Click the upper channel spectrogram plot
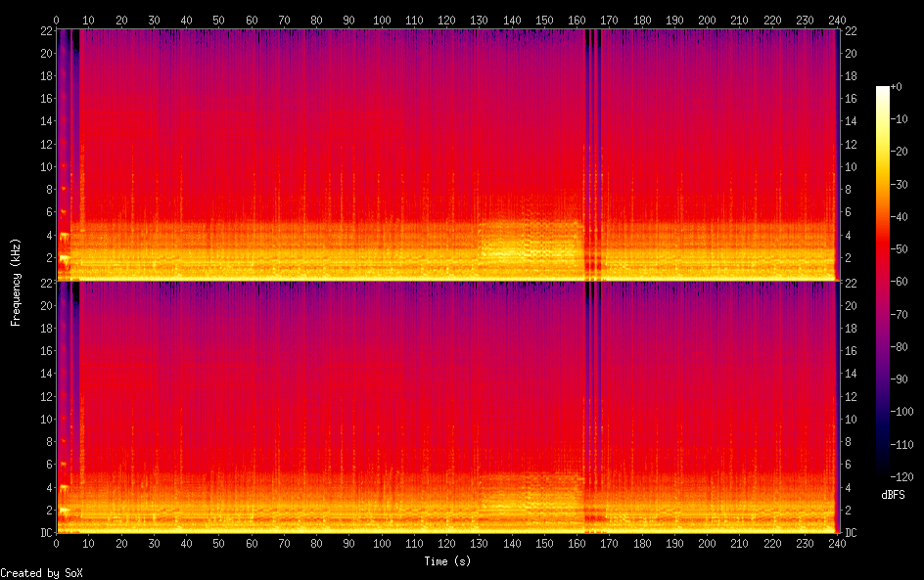924x580 pixels. point(447,155)
